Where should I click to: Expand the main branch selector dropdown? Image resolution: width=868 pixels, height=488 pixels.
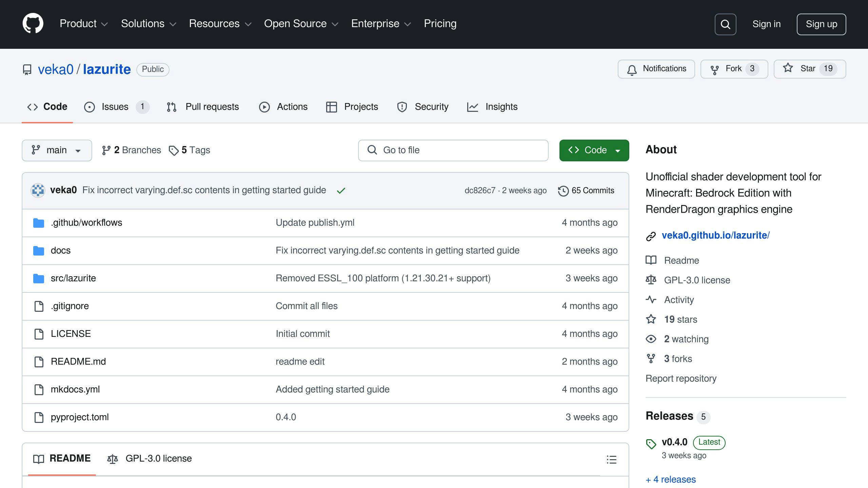click(x=57, y=150)
